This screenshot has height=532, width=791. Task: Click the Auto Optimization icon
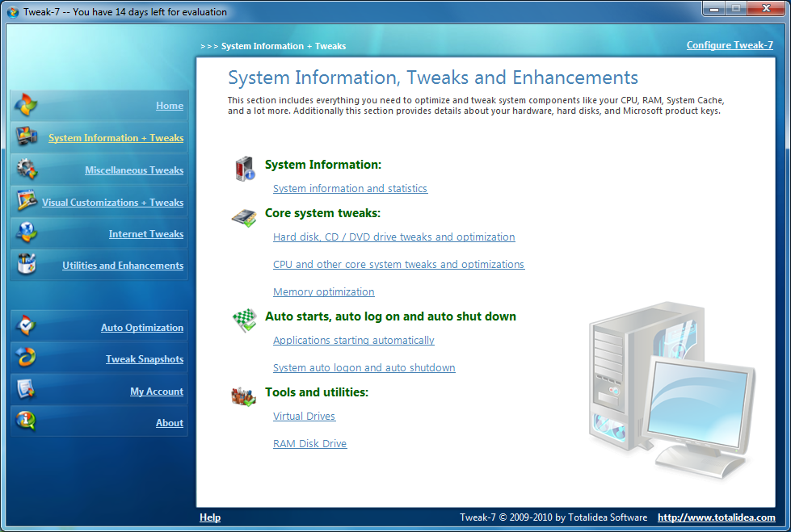(25, 326)
